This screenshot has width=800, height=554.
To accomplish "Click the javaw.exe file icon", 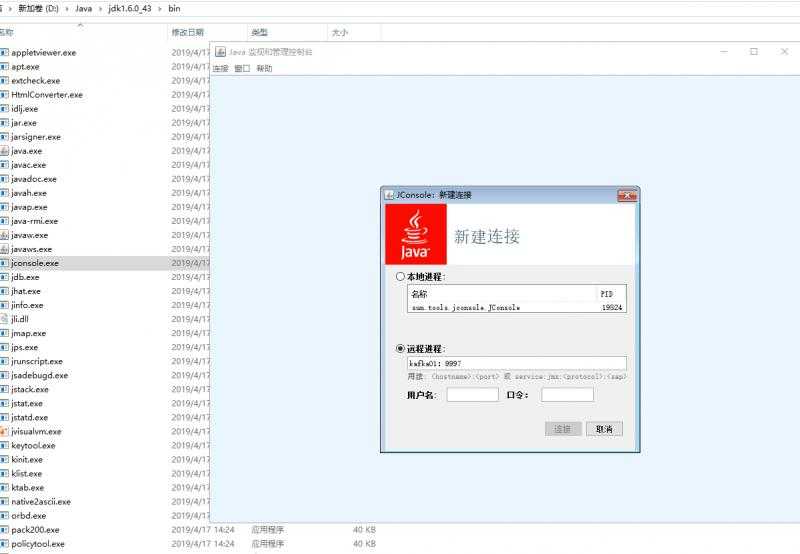I will (5, 235).
